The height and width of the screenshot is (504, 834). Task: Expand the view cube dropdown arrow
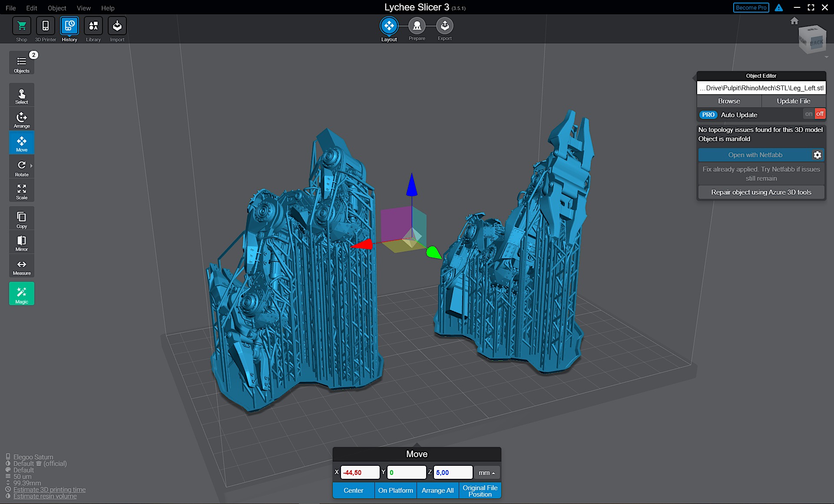[x=826, y=57]
